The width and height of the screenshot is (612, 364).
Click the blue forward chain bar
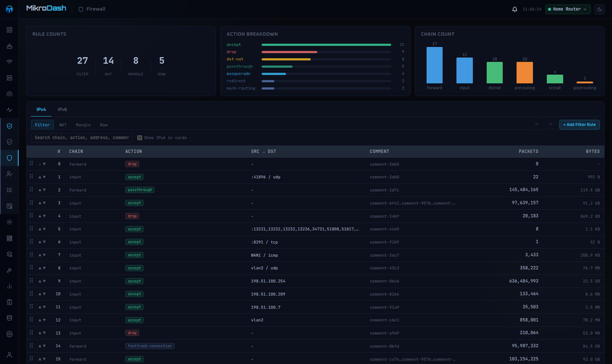[x=435, y=65]
